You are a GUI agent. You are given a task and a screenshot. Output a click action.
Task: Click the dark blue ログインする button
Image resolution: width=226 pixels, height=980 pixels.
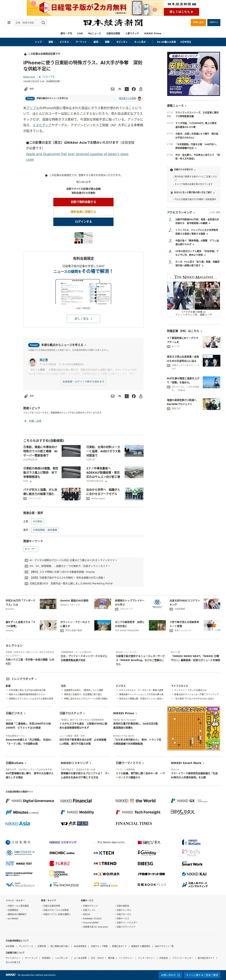point(83,222)
